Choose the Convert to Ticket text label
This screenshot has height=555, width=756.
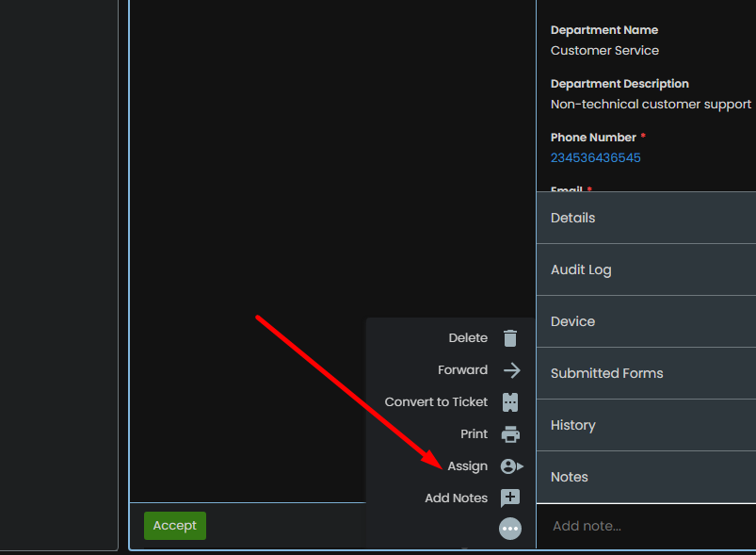coord(436,402)
